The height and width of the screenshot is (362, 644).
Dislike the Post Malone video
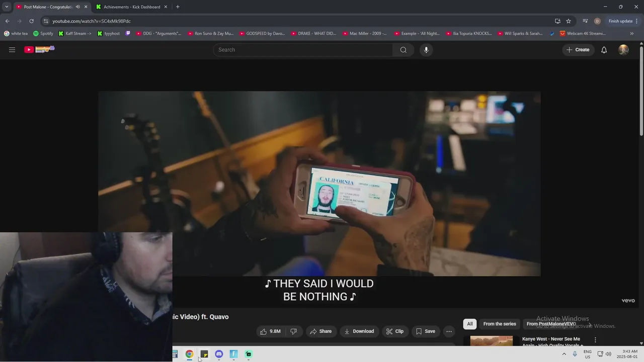(x=294, y=331)
